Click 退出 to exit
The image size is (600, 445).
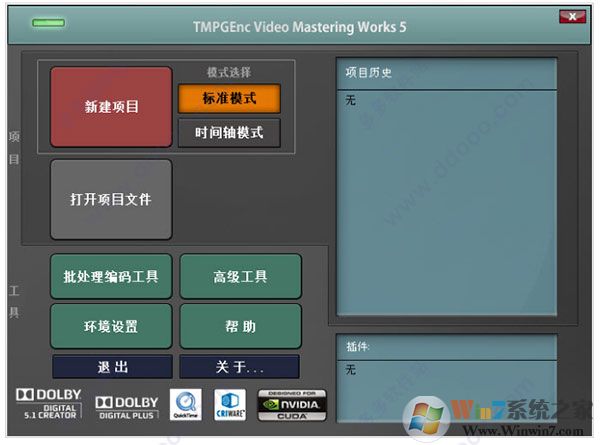click(x=112, y=367)
